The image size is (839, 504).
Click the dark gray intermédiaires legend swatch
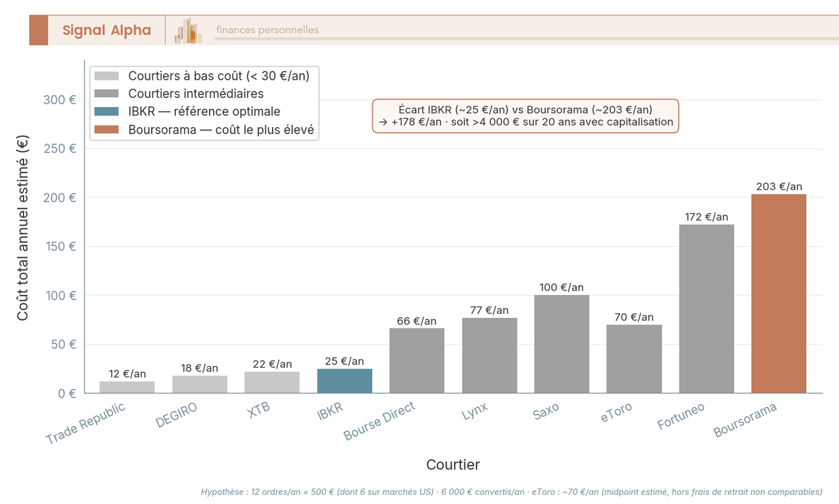point(106,93)
